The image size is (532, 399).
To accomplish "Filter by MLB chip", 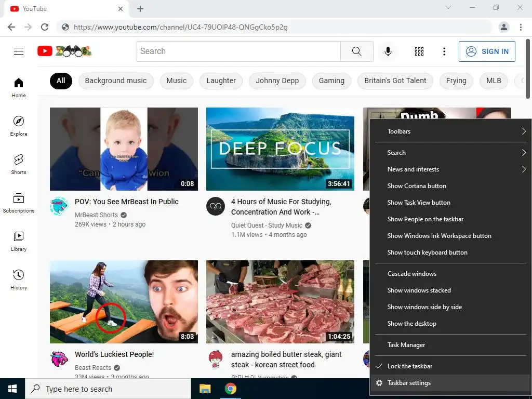I will click(x=494, y=81).
